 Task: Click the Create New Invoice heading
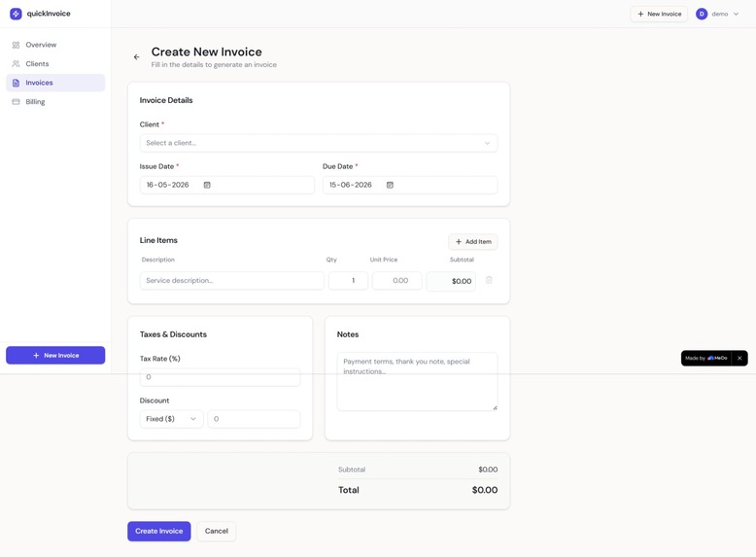point(207,52)
